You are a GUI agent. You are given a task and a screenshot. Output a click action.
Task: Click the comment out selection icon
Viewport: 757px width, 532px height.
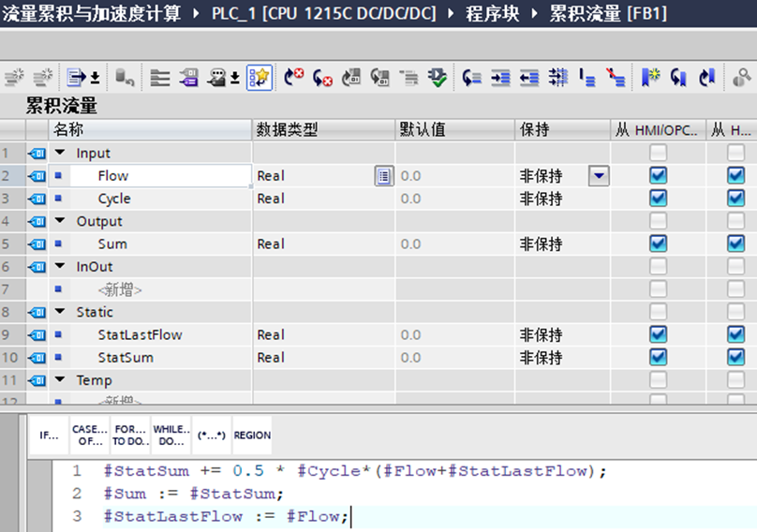pyautogui.click(x=587, y=77)
